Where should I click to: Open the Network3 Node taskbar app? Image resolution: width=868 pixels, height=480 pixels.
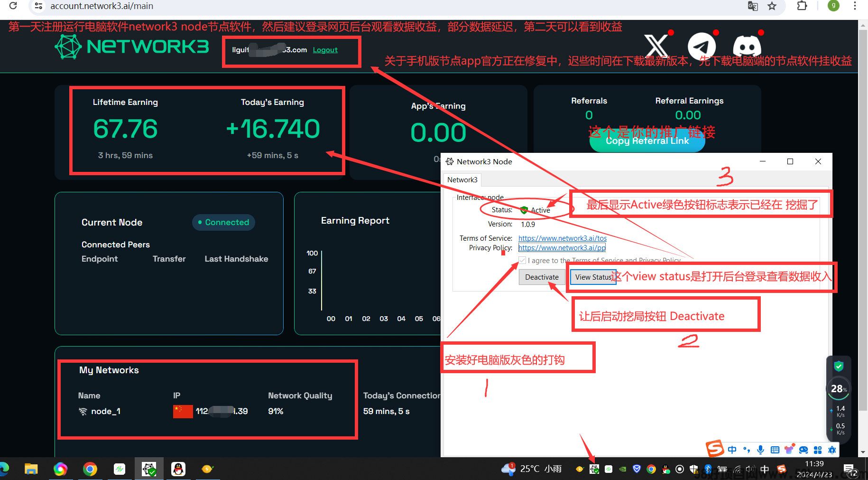tap(149, 469)
